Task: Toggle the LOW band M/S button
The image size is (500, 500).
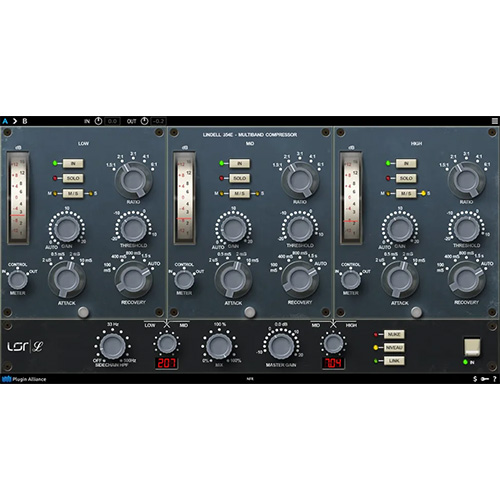Action: (73, 193)
